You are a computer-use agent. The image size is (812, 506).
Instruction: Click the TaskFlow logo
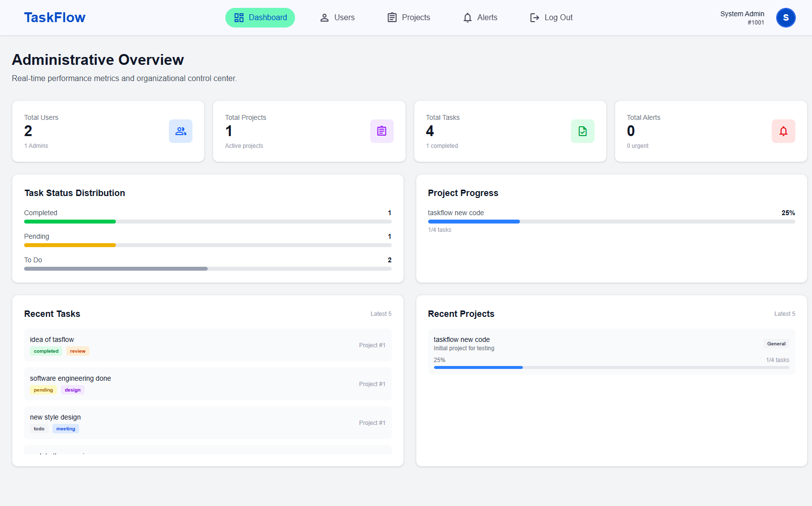tap(54, 18)
